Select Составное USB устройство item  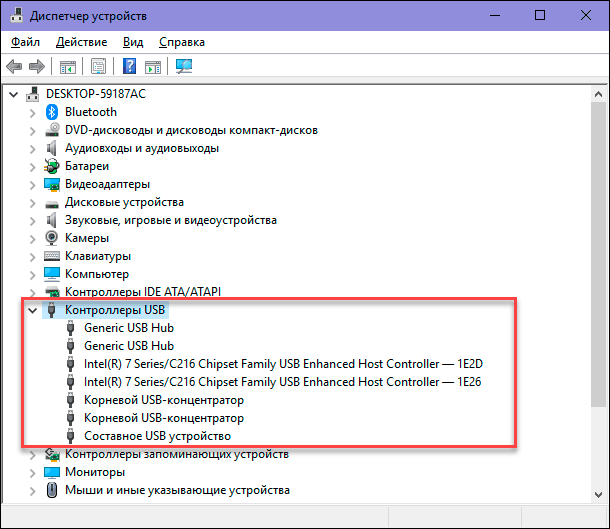point(158,436)
